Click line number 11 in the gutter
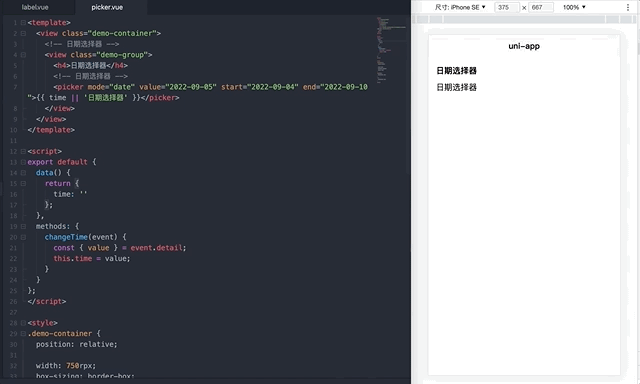This screenshot has height=384, width=640. pyautogui.click(x=13, y=141)
